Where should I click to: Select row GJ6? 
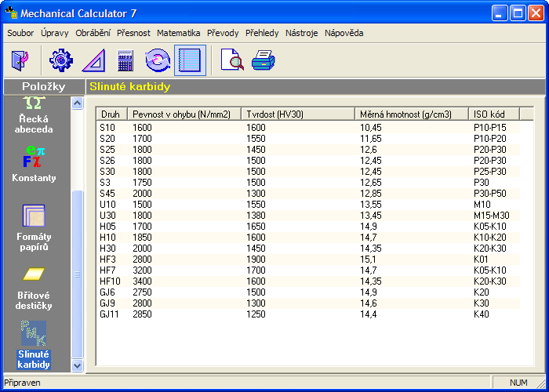pyautogui.click(x=308, y=292)
